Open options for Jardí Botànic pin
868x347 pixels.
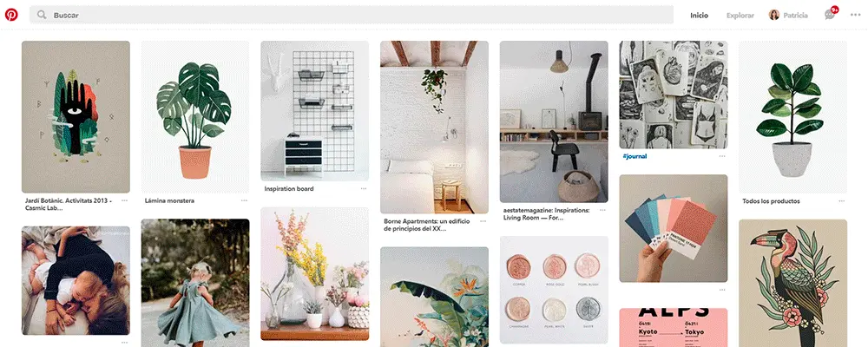tap(124, 201)
